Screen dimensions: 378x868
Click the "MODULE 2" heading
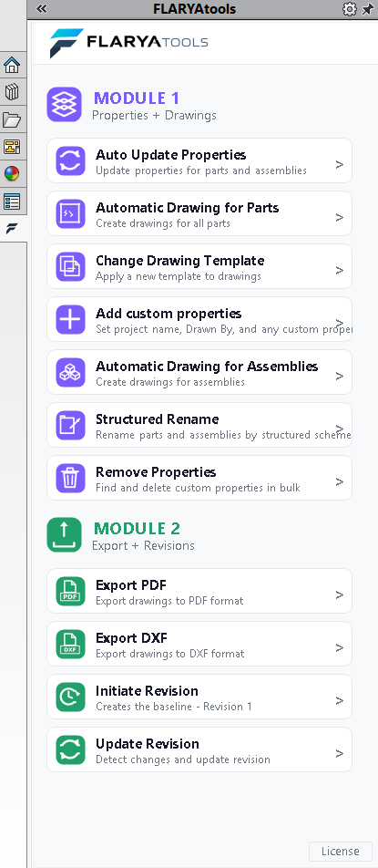click(x=137, y=528)
